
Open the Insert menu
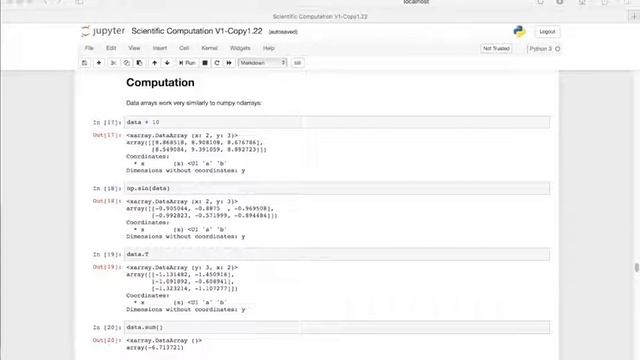(x=160, y=48)
